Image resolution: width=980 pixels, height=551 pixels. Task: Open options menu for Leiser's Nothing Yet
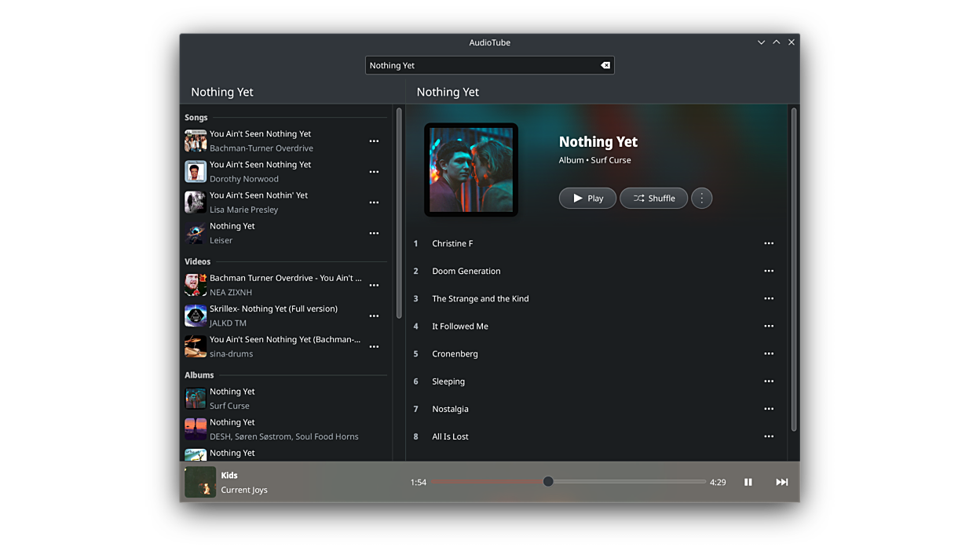[x=374, y=233]
